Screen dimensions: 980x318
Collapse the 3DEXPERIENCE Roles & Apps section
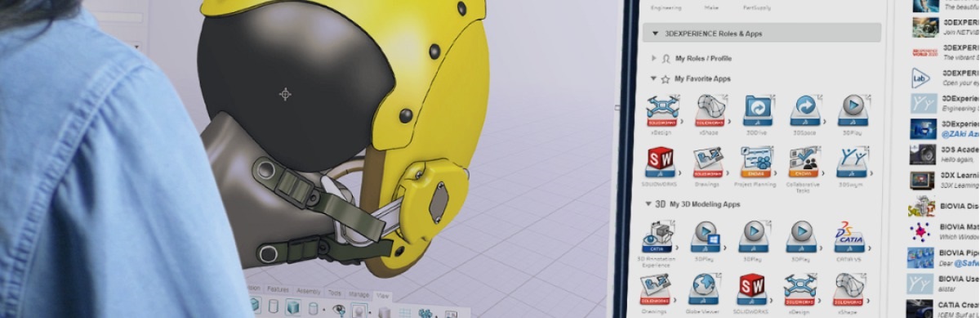[656, 34]
